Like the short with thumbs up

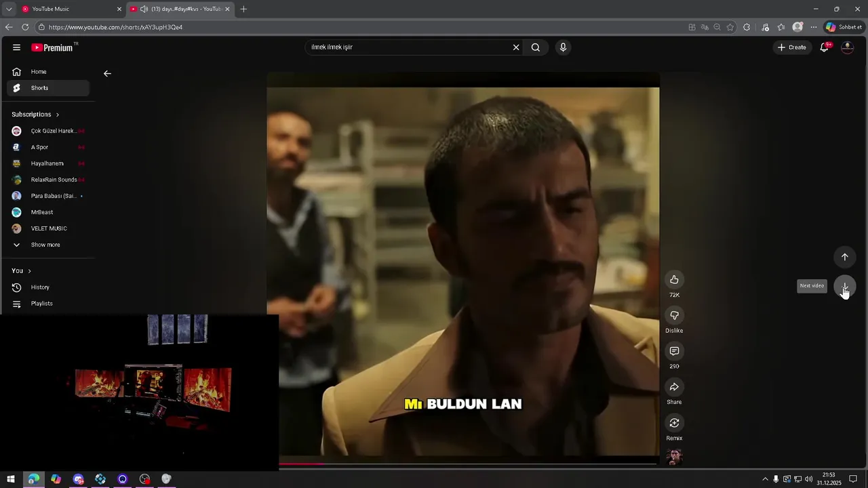coord(674,279)
